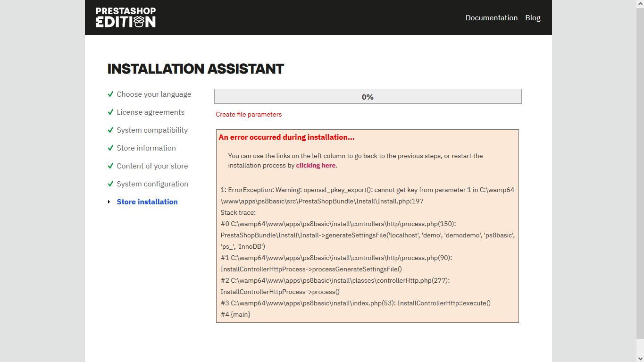Click the "#2 ... controllerHttp.php(277):" trace line

point(335,280)
